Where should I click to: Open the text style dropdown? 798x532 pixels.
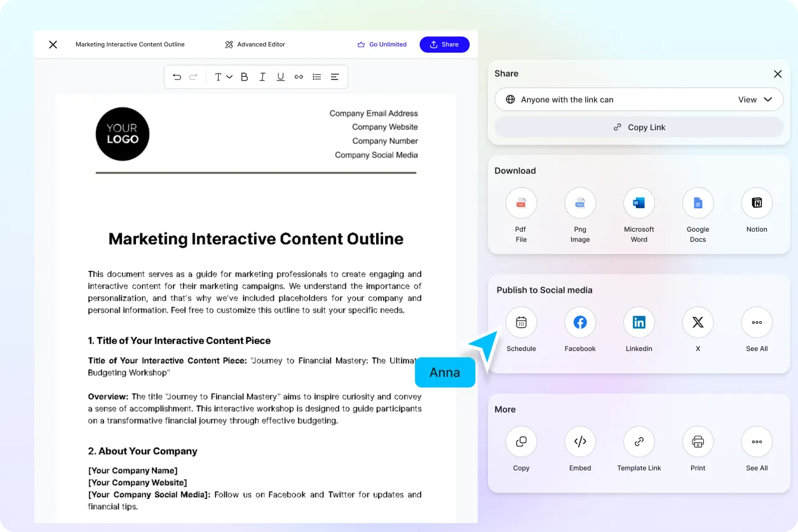(x=222, y=77)
